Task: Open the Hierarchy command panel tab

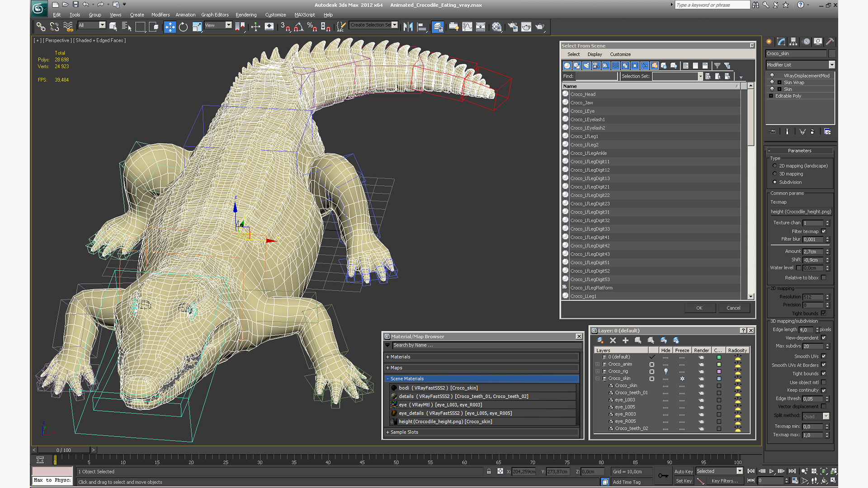Action: coord(793,42)
